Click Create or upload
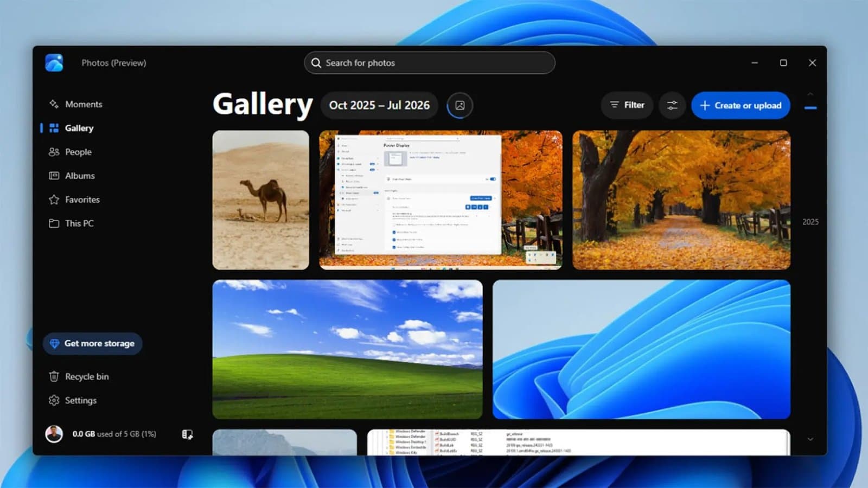The height and width of the screenshot is (488, 868). 741,105
